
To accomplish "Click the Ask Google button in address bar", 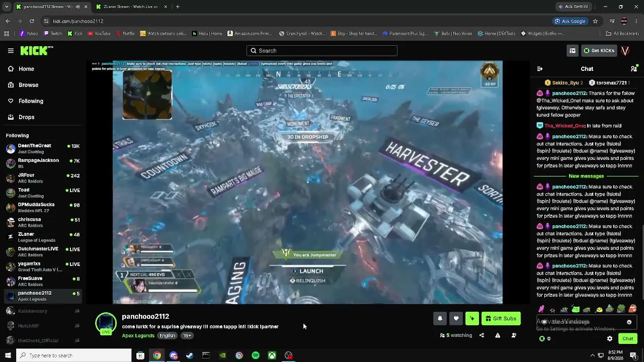I will coord(570,21).
